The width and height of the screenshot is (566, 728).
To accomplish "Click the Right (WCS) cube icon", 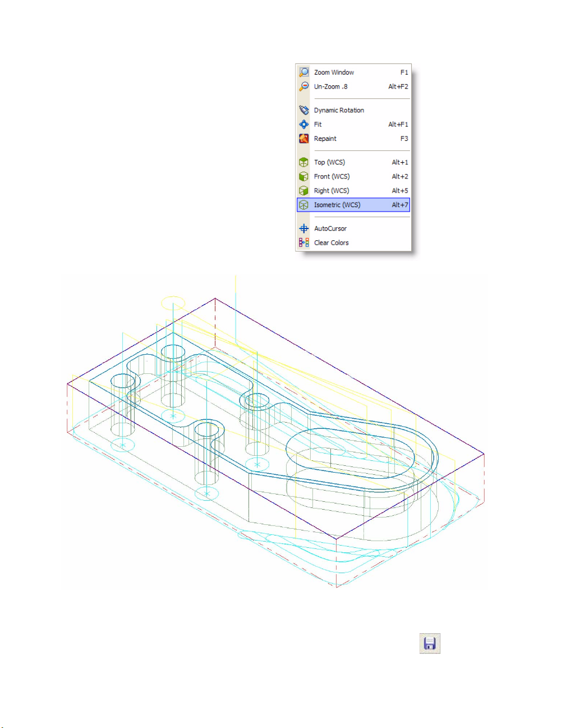I will [x=303, y=191].
